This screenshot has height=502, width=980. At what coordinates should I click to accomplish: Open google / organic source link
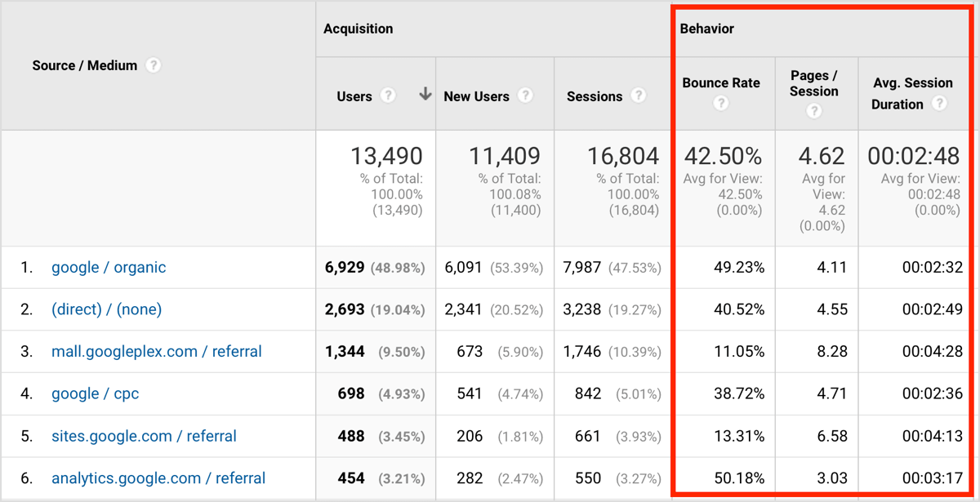click(x=109, y=267)
